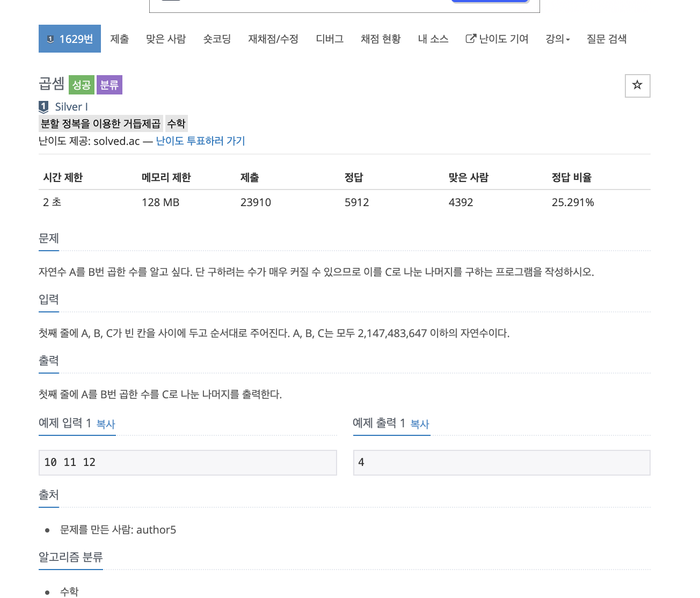
Task: Copy example output 1 via 복사
Action: pos(420,424)
